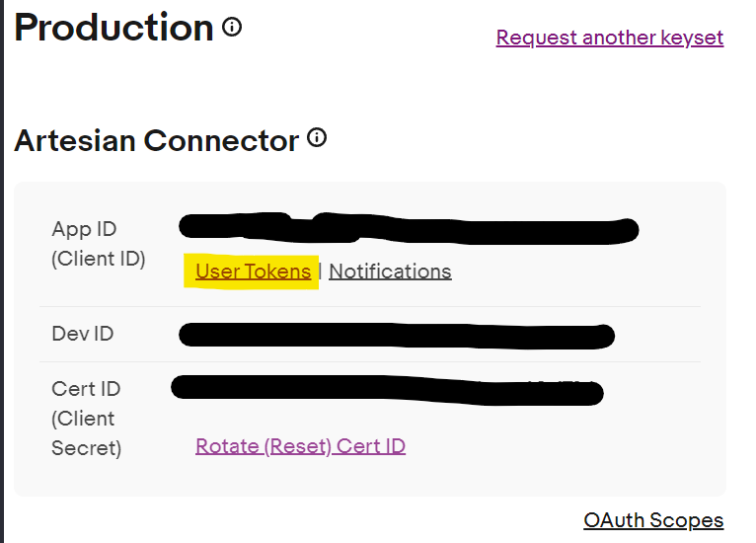Click the info icon beside Production
Image resolution: width=756 pixels, height=543 pixels.
[x=232, y=28]
